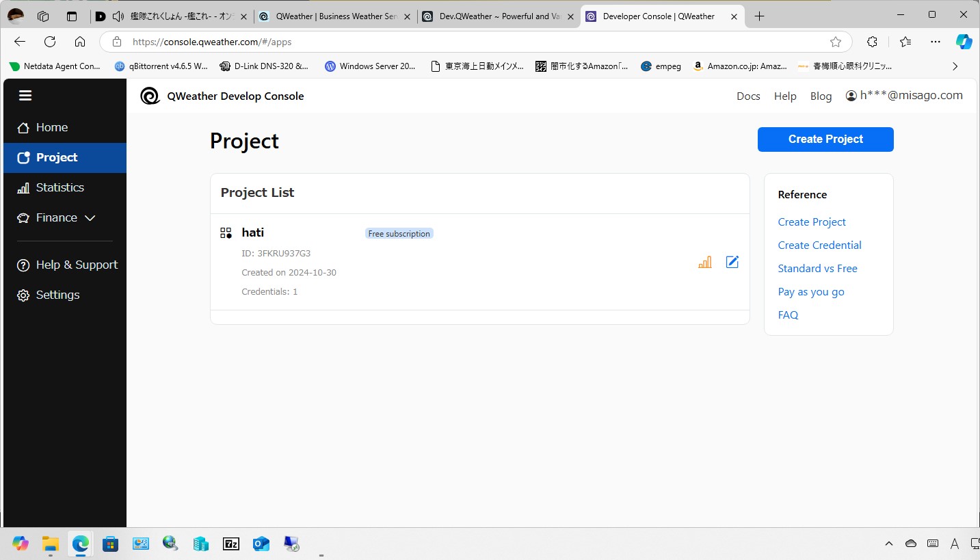Open Statistics in the sidebar
Screen dimensions: 980x560
tap(65, 187)
